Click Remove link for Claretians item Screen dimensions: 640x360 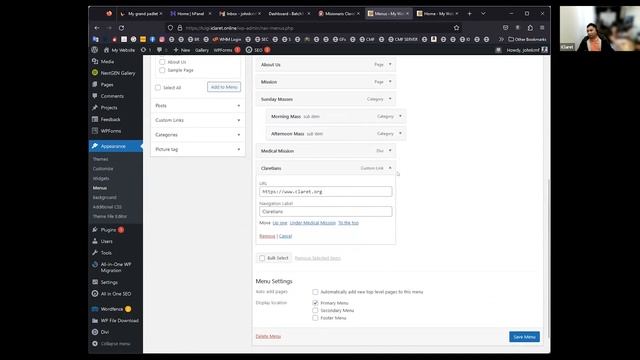(x=267, y=236)
